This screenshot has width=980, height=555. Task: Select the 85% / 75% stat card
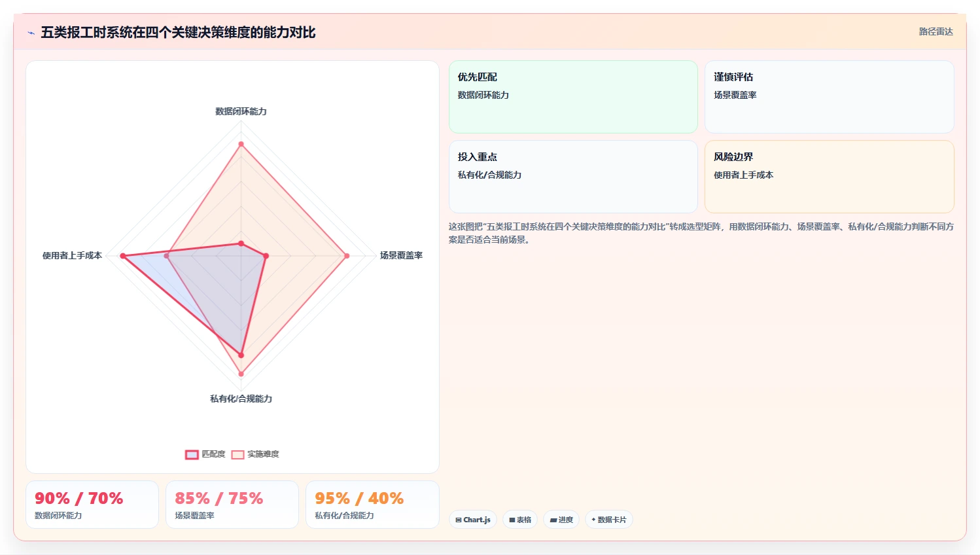click(x=232, y=505)
